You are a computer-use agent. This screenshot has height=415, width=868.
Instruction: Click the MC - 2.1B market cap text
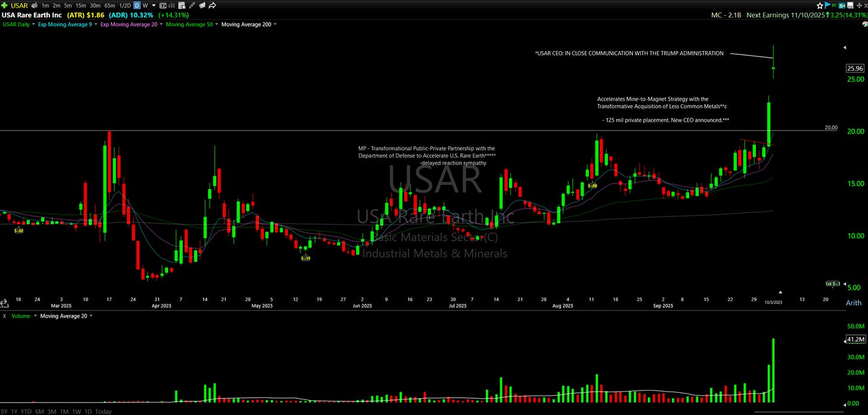click(726, 15)
